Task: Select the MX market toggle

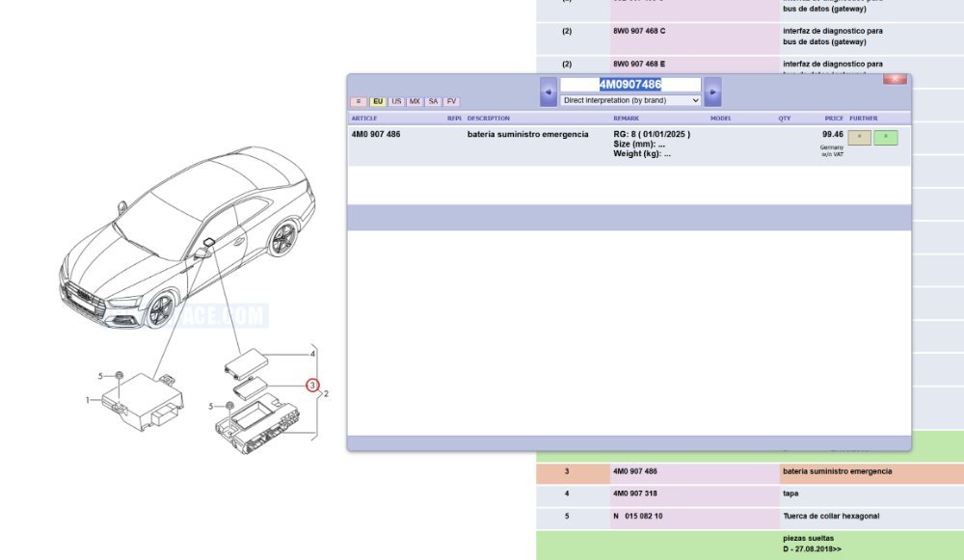Action: pyautogui.click(x=415, y=101)
